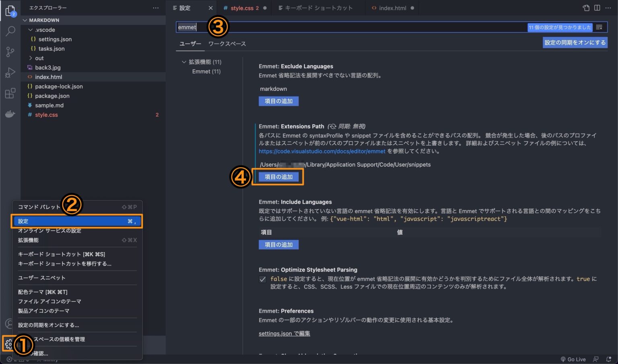The height and width of the screenshot is (364, 618).
Task: Open settings.json で編集 link under Emmet Preferences
Action: [284, 333]
